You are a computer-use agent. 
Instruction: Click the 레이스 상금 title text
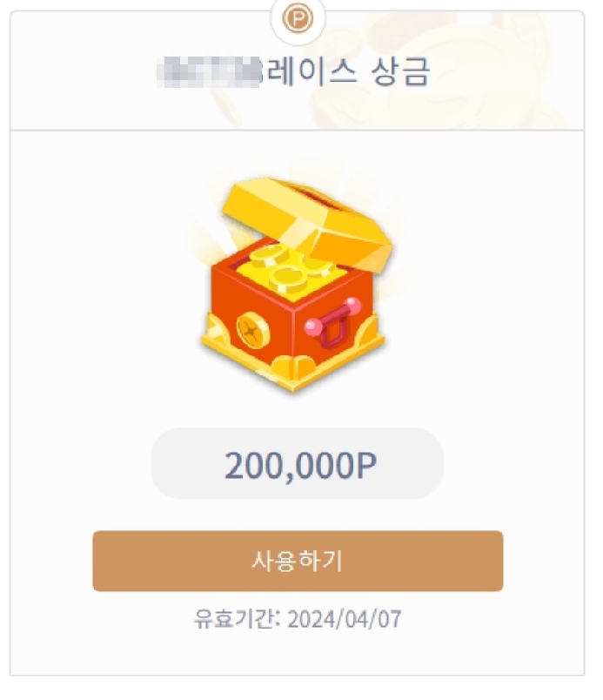pyautogui.click(x=345, y=72)
